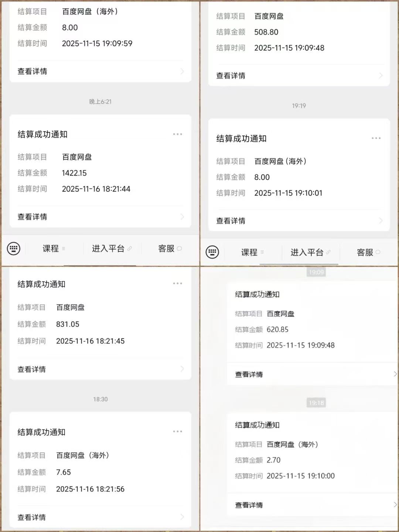Tap the chat timestamp 晚上6:21
This screenshot has width=399, height=532.
(100, 102)
